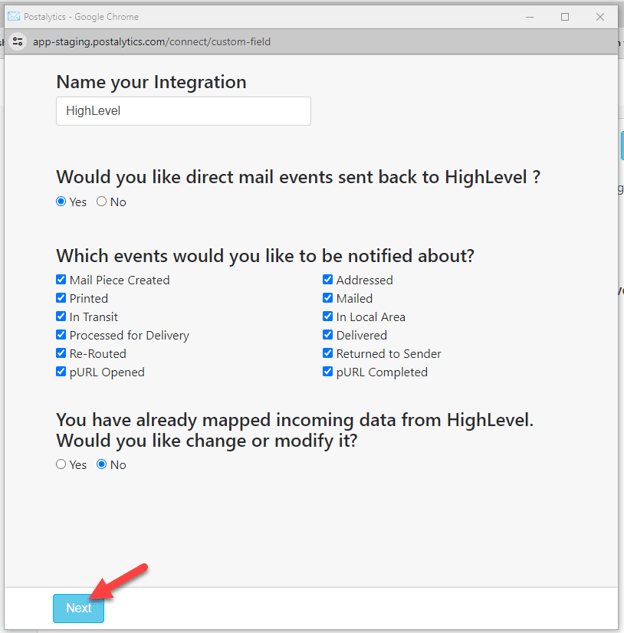624x633 pixels.
Task: Open the site information icon in address bar
Action: (x=18, y=42)
